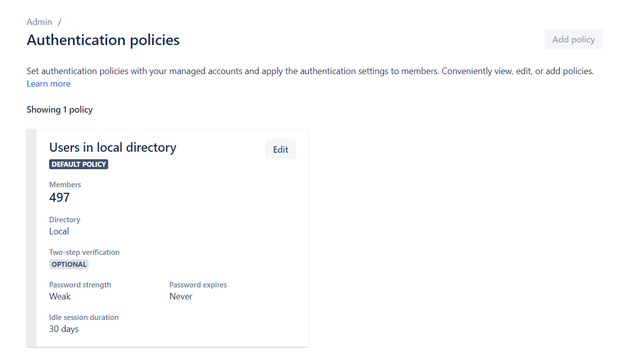Open the Learn more link
The image size is (644, 364).
pos(49,84)
